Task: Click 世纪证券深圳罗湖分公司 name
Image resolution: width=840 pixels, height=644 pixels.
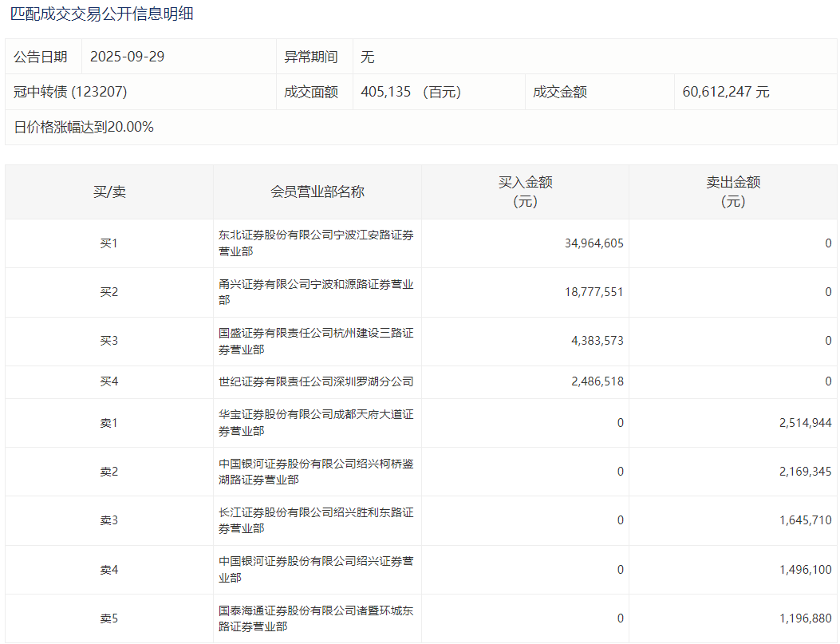Action: [x=316, y=381]
